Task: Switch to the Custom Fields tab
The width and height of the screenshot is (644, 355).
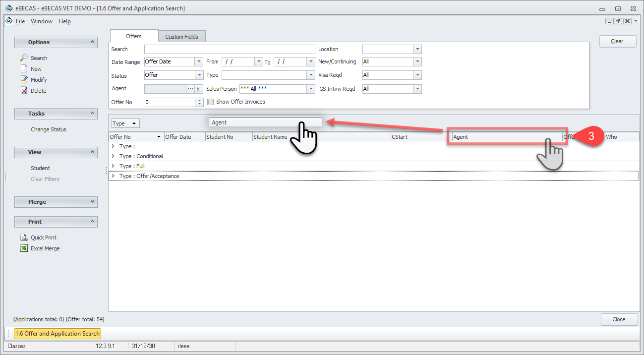Action: pyautogui.click(x=181, y=37)
